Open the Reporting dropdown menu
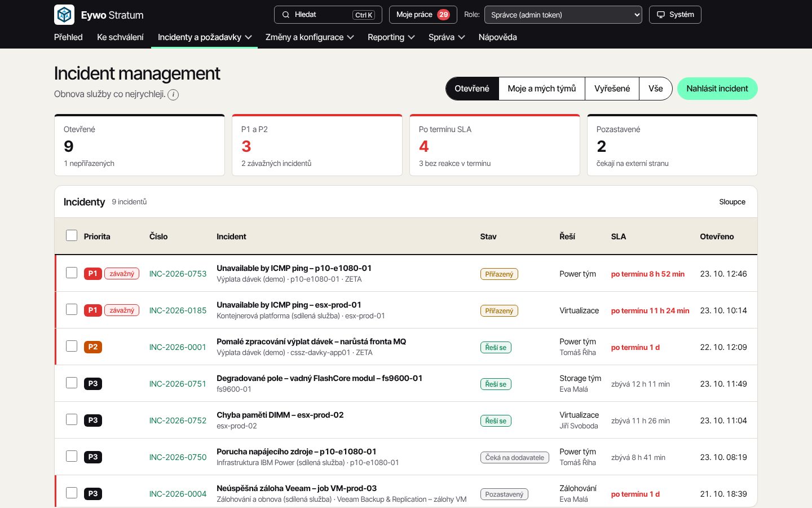 391,37
